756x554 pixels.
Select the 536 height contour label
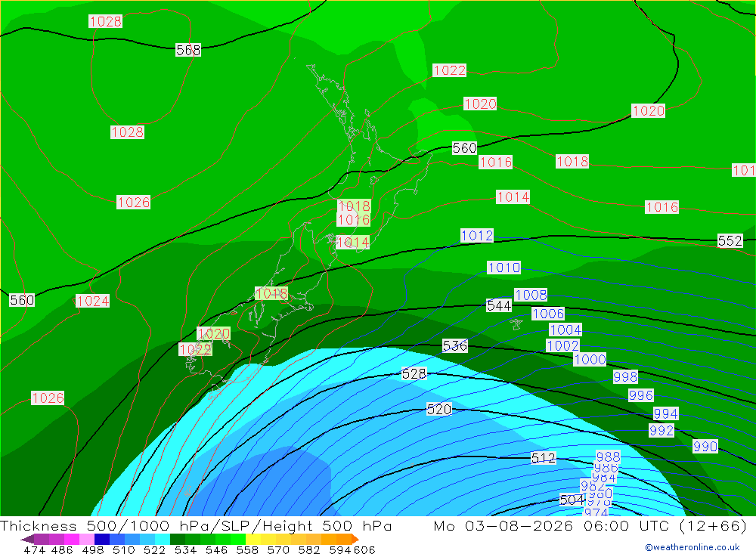point(454,345)
